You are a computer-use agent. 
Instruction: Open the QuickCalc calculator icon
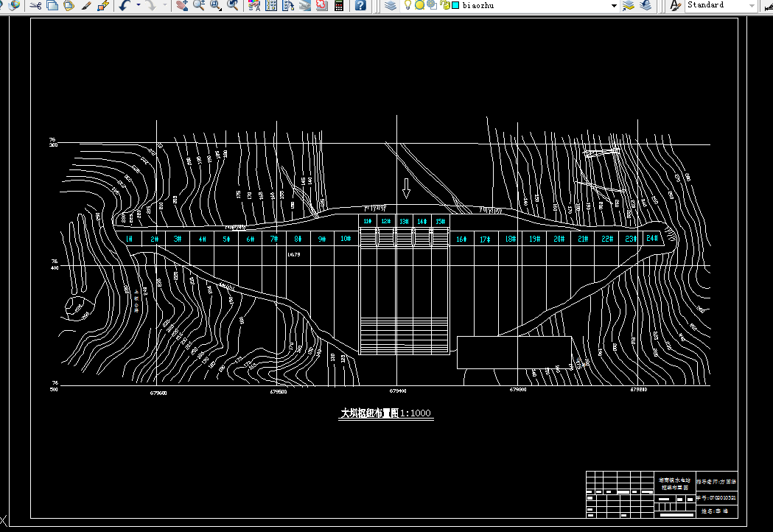(x=339, y=5)
